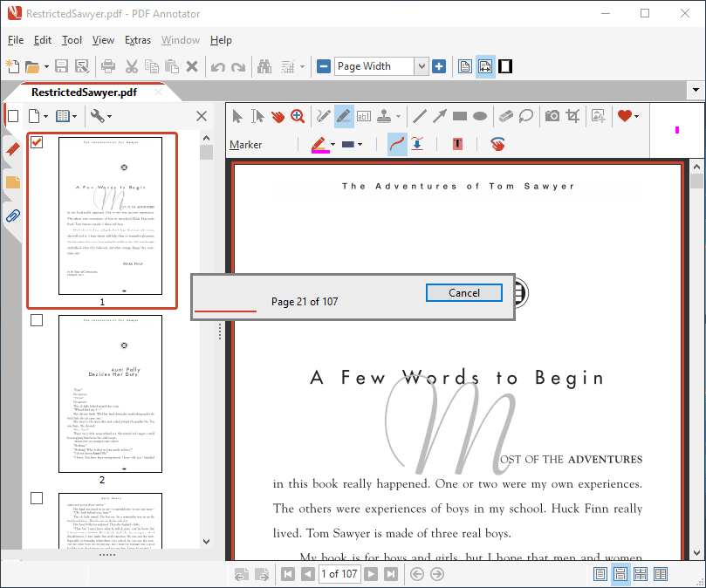Screen dimensions: 706x588
Task: Open a file with the folder icon
Action: [x=32, y=67]
